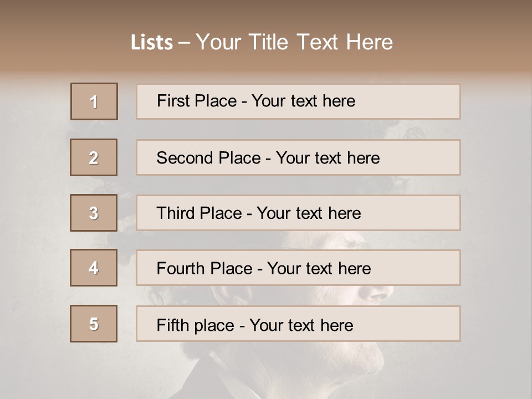Click the Fourth Place text box
This screenshot has height=399, width=532.
[x=298, y=268]
